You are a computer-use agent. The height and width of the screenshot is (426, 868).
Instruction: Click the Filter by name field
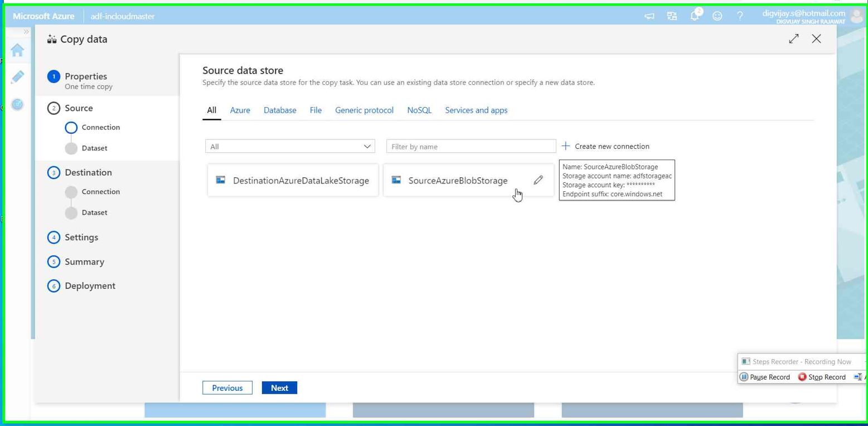pyautogui.click(x=471, y=147)
